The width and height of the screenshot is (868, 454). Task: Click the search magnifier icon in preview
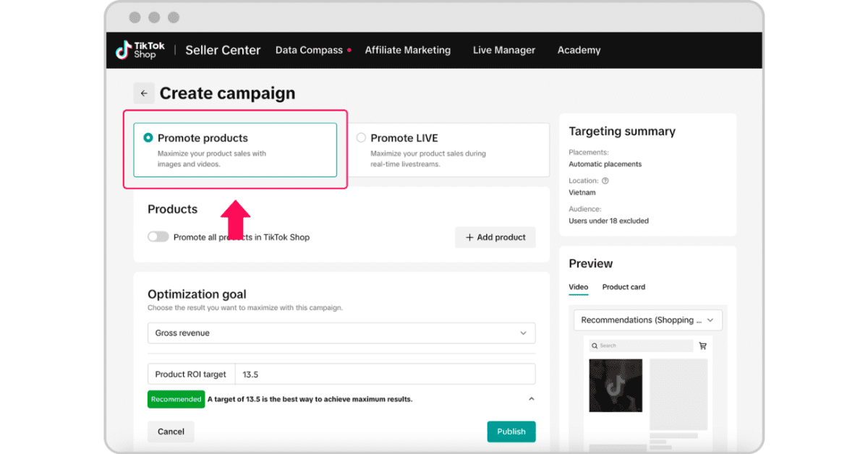click(595, 346)
